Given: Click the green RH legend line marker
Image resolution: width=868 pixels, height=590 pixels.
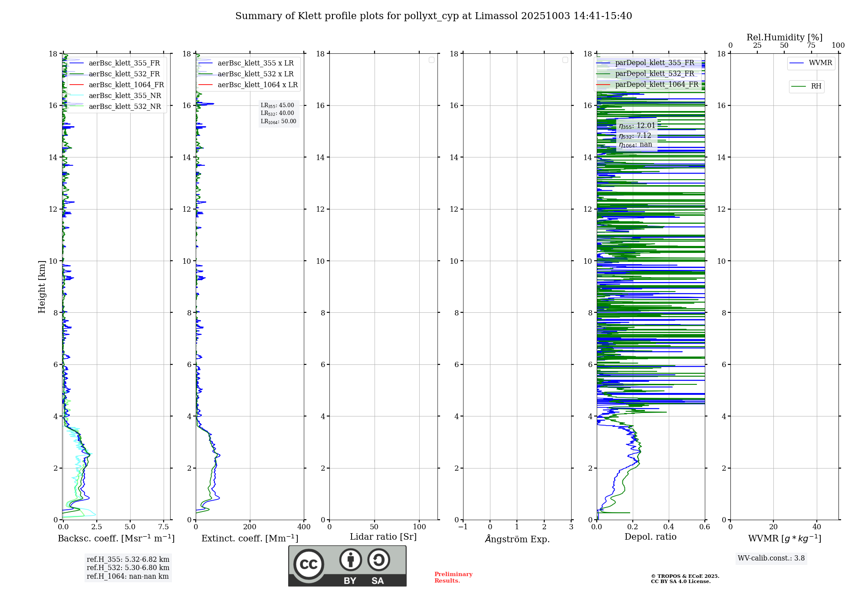Looking at the screenshot, I should pos(798,86).
